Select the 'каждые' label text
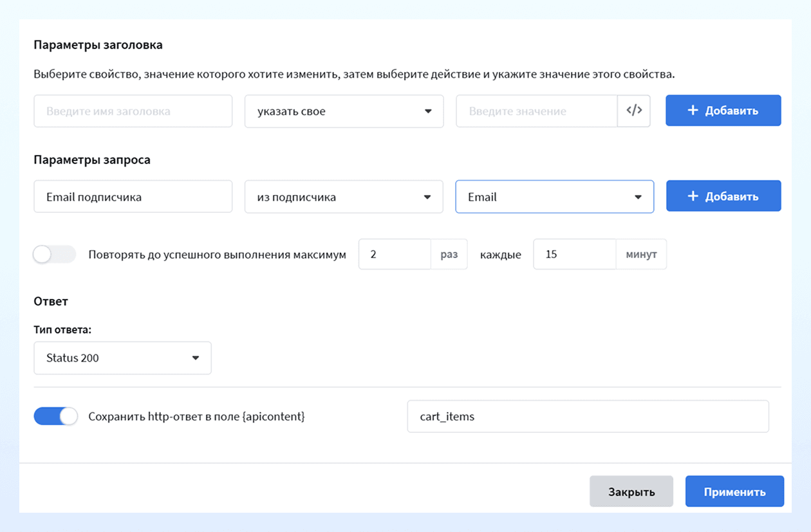811x532 pixels. 501,255
